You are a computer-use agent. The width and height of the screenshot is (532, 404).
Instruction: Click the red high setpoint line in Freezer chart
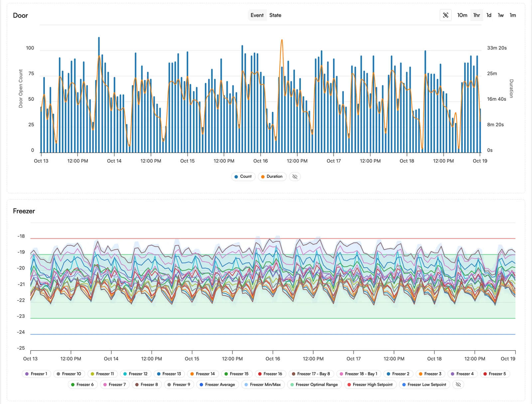pyautogui.click(x=273, y=238)
